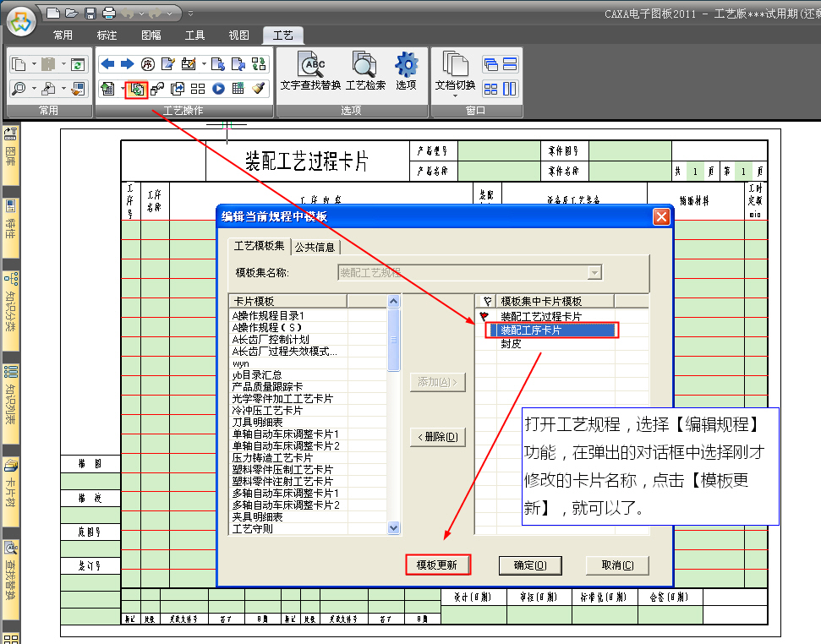Open the zoom magnifier dropdown arrow
The height and width of the screenshot is (644, 821).
click(32, 88)
